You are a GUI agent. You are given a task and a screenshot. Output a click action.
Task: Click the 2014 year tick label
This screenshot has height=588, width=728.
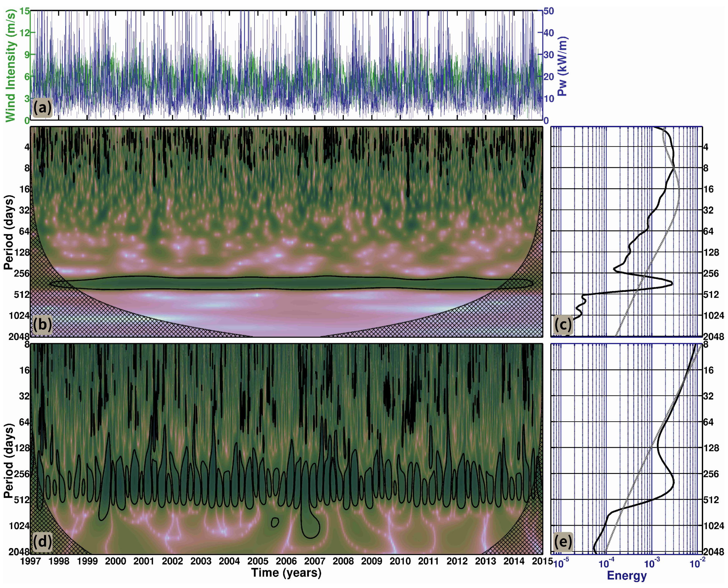[x=514, y=561]
